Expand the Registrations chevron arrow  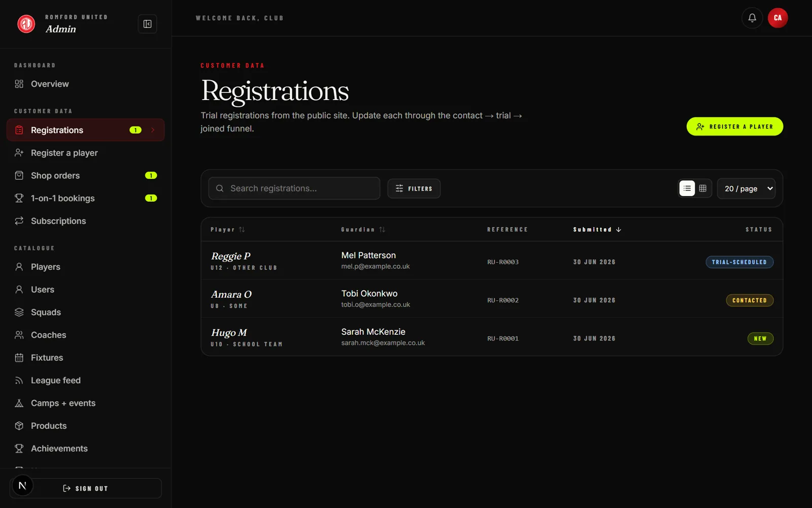[153, 130]
